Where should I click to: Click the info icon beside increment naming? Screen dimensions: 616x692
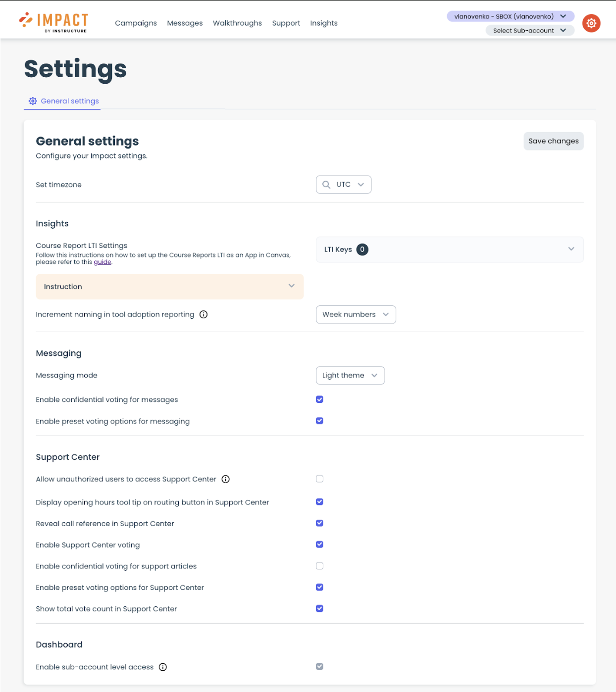[x=204, y=314]
